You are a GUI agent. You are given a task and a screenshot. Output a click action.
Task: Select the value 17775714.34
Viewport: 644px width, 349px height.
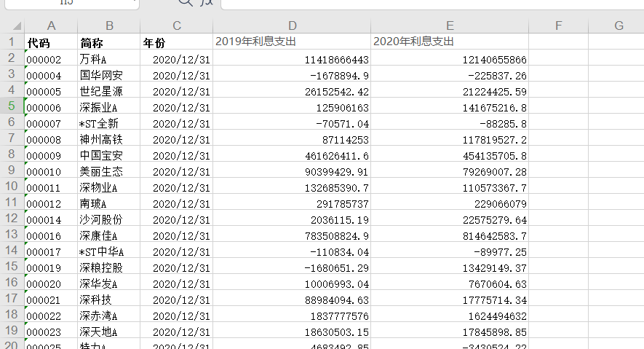450,298
